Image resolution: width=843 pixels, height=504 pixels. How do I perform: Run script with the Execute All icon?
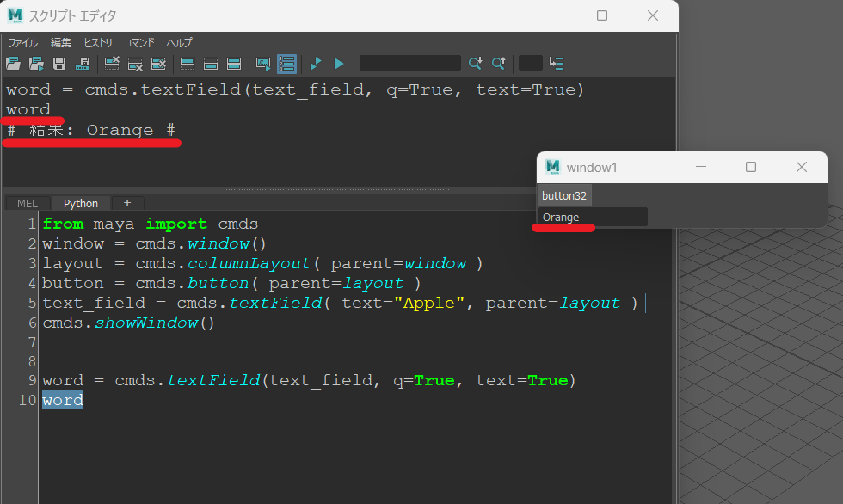click(x=316, y=63)
